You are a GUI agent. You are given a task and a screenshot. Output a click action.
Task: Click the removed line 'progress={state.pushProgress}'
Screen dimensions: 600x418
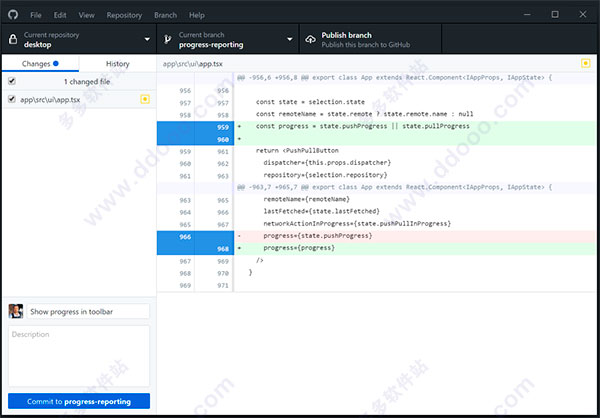(318, 236)
